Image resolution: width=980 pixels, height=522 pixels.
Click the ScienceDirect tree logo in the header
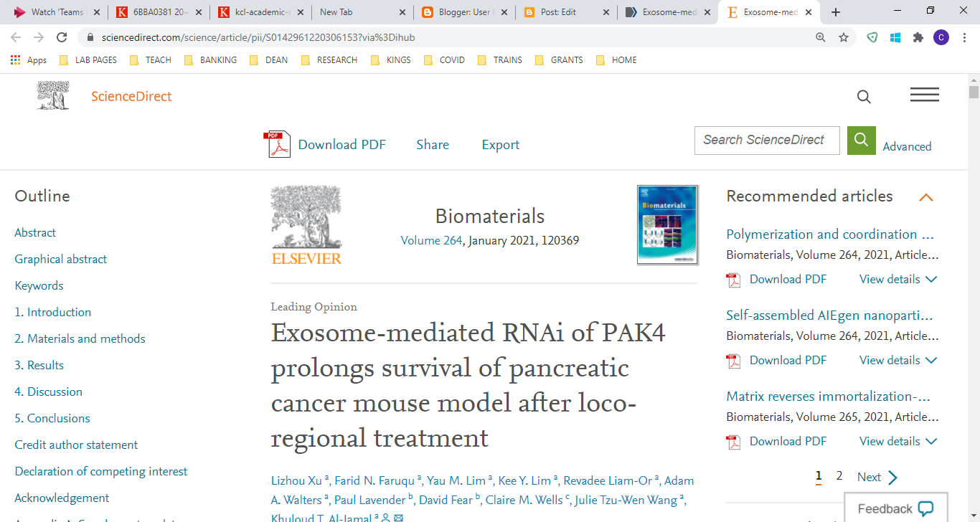click(54, 95)
